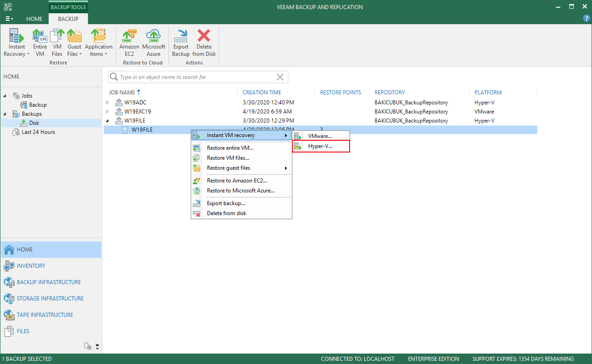Collapse the Backups tree node
592x364 pixels.
[5, 114]
